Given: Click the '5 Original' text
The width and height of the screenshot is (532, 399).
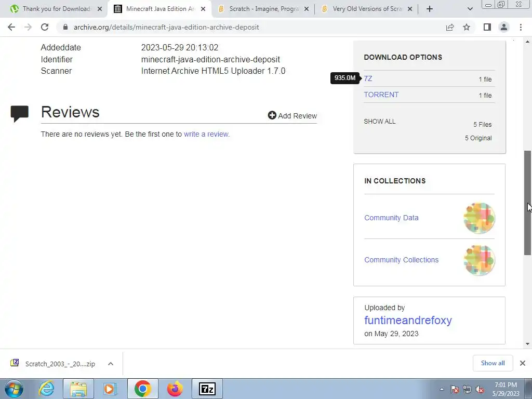Looking at the screenshot, I should [478, 138].
